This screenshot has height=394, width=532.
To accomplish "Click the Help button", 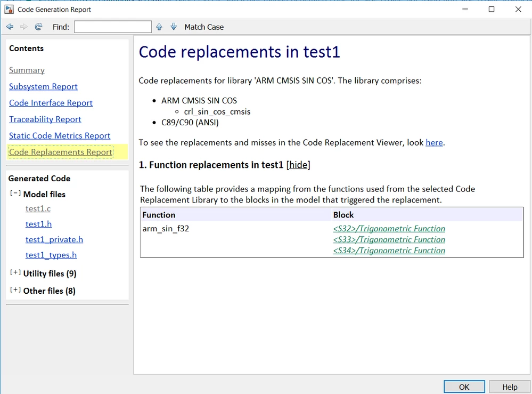I will pos(510,387).
